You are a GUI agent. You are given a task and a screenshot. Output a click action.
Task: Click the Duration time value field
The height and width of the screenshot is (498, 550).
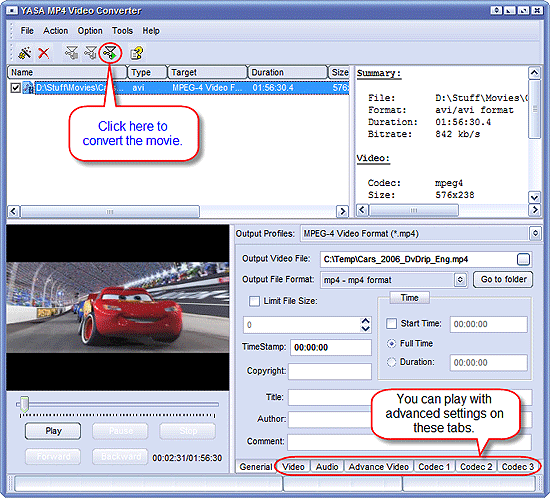[x=489, y=362]
